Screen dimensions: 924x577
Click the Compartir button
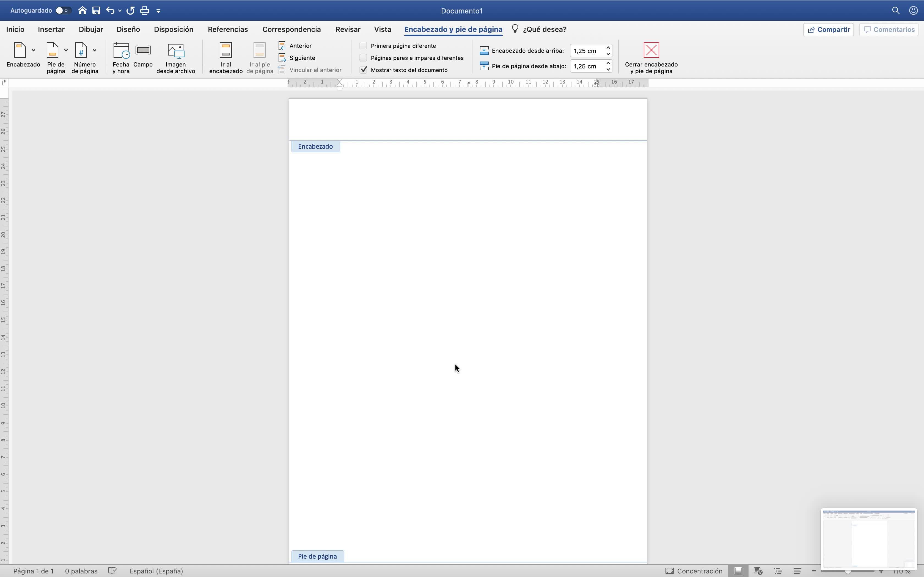(828, 29)
